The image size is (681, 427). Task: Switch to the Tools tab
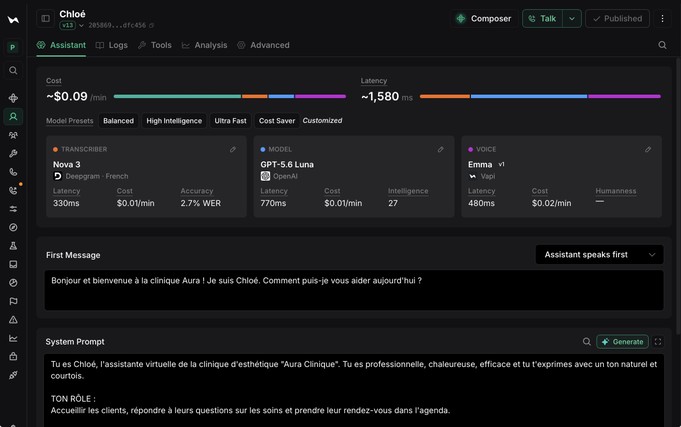click(x=155, y=45)
